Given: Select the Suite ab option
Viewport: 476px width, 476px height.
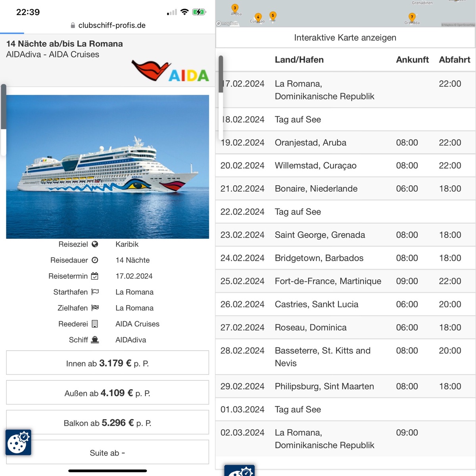Looking at the screenshot, I should point(107,452).
